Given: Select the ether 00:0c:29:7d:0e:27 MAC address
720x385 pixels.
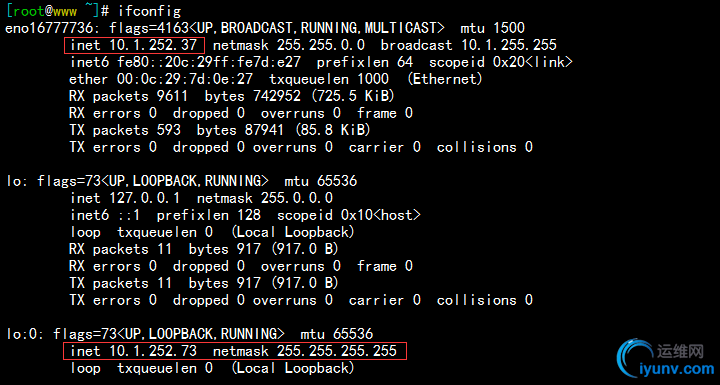Looking at the screenshot, I should pyautogui.click(x=161, y=79).
